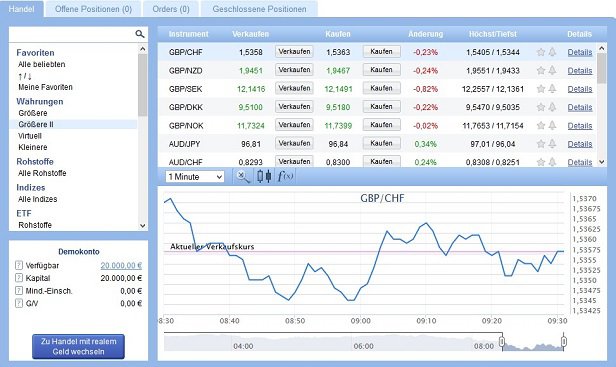Screen dimensions: 616x367
Task: Click Zu Handel mit realem Geld wechseln
Action: click(x=78, y=347)
